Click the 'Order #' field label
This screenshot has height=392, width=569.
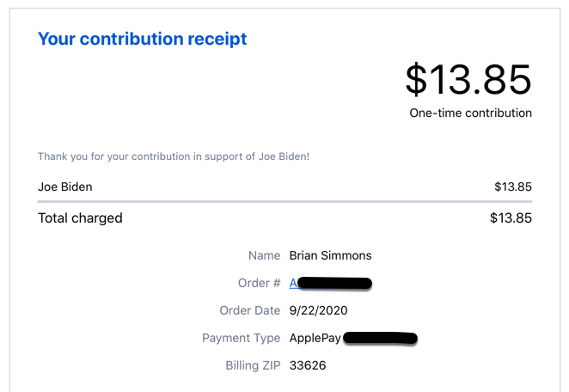click(259, 283)
